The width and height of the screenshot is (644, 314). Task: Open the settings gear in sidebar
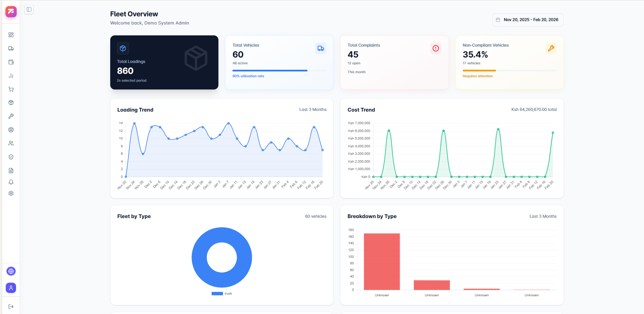11,193
